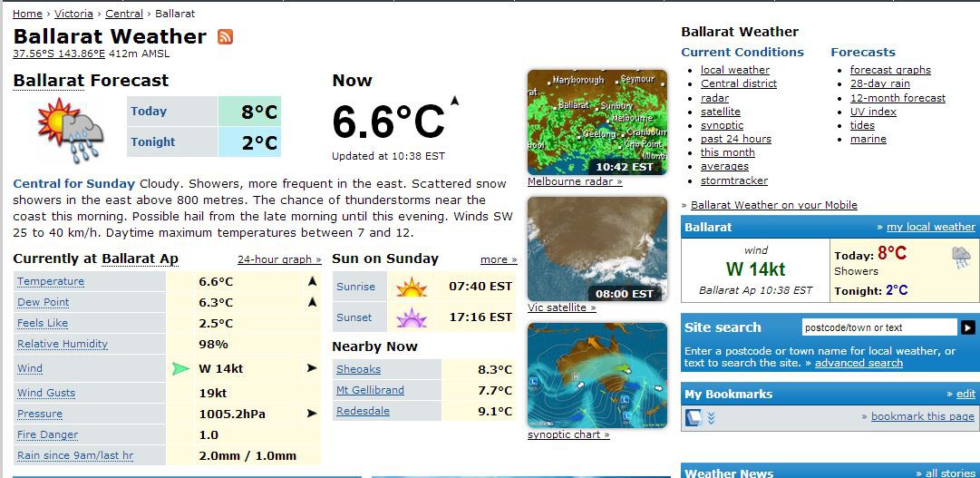The height and width of the screenshot is (478, 980).
Task: Open the UV index link
Action: pyautogui.click(x=873, y=112)
